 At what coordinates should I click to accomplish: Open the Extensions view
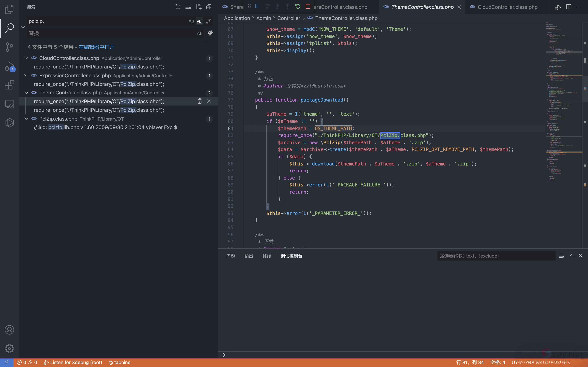(x=9, y=85)
